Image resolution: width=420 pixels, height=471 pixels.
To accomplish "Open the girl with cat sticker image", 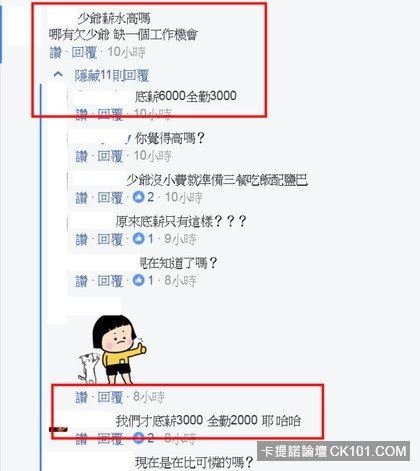I will tap(112, 349).
